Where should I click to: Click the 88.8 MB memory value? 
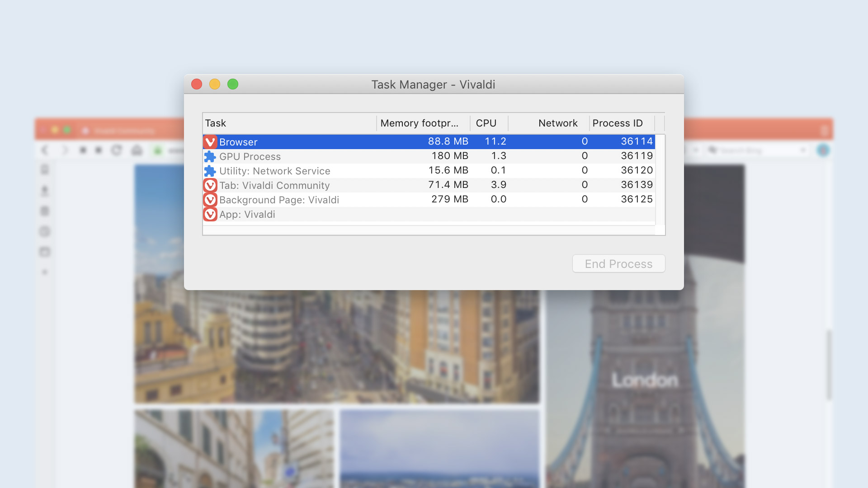pos(448,141)
